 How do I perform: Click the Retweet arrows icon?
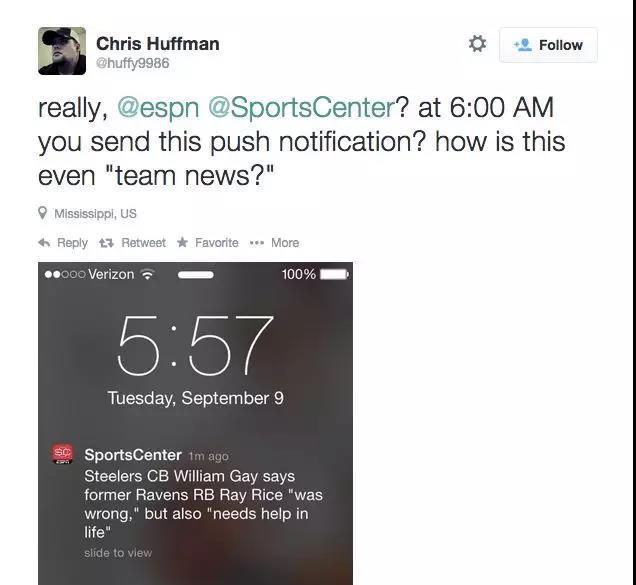point(106,243)
